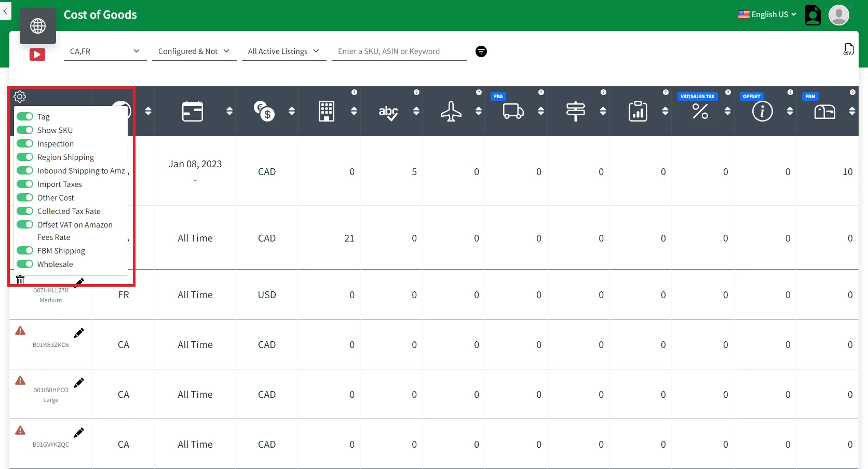Sort by manufacturing cost column arrows
Screen dimensions: 868x469
pos(354,111)
